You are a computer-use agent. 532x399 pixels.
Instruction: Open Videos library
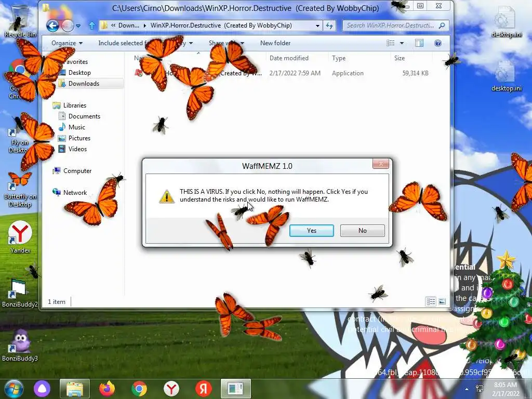point(77,149)
